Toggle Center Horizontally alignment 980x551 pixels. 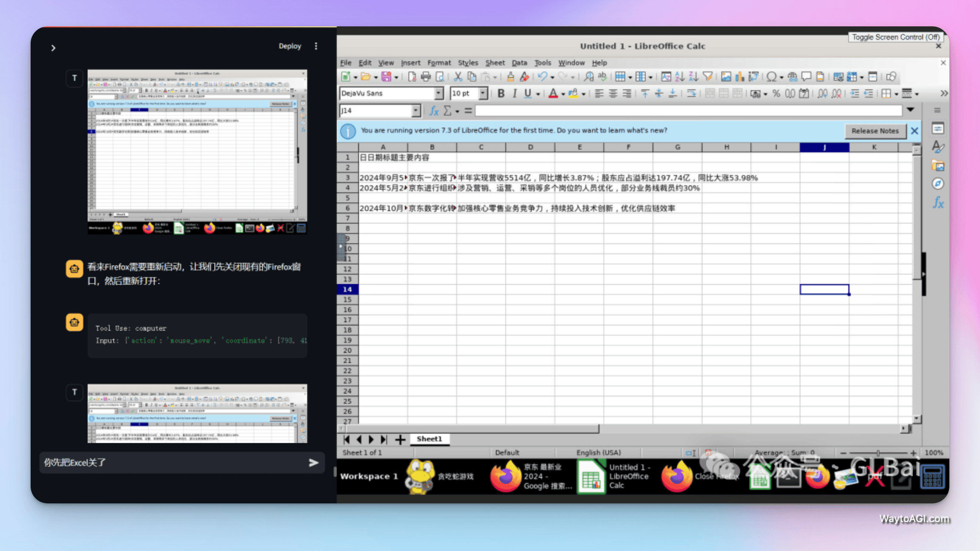click(x=613, y=94)
